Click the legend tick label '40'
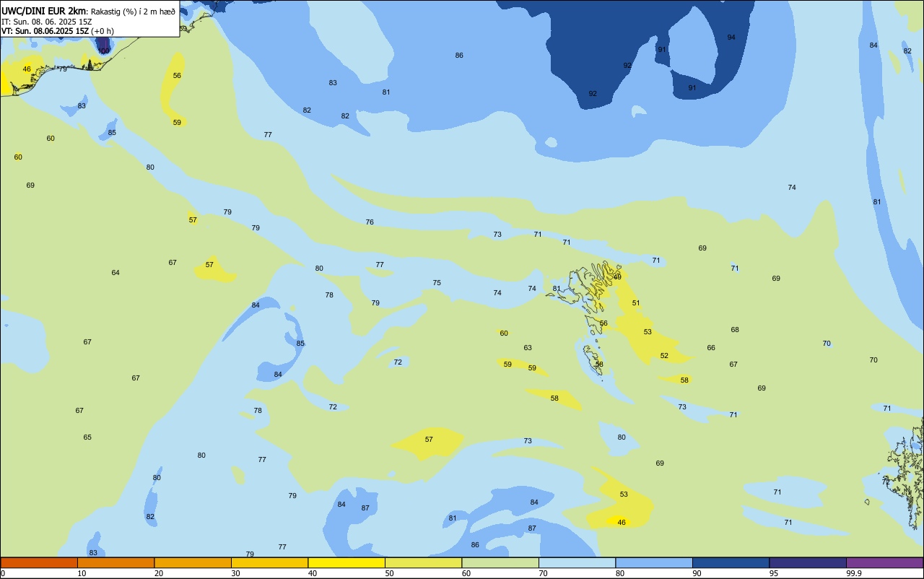The height and width of the screenshot is (579, 924). [313, 573]
